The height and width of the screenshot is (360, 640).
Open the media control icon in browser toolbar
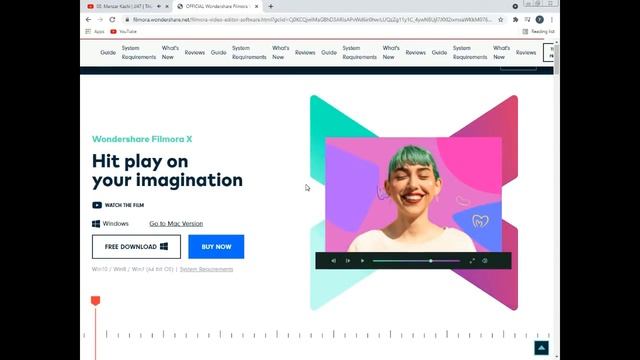[527, 20]
